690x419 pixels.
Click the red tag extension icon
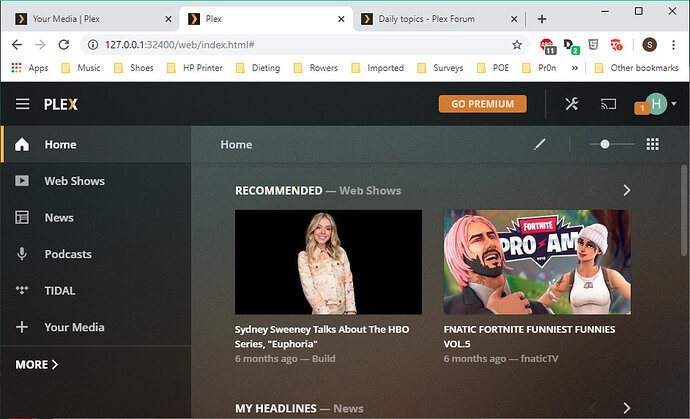click(x=616, y=44)
